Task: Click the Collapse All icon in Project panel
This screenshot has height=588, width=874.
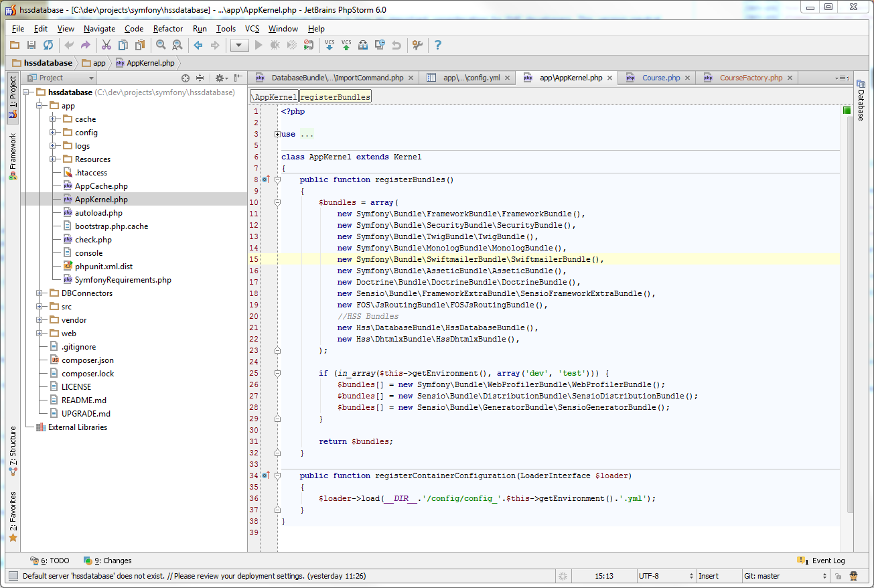Action: pyautogui.click(x=200, y=78)
